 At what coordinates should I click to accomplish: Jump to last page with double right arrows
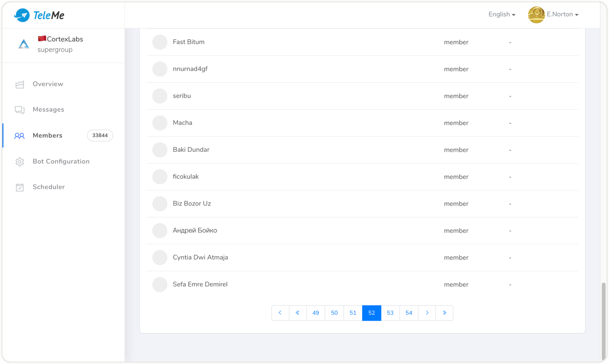tap(444, 313)
